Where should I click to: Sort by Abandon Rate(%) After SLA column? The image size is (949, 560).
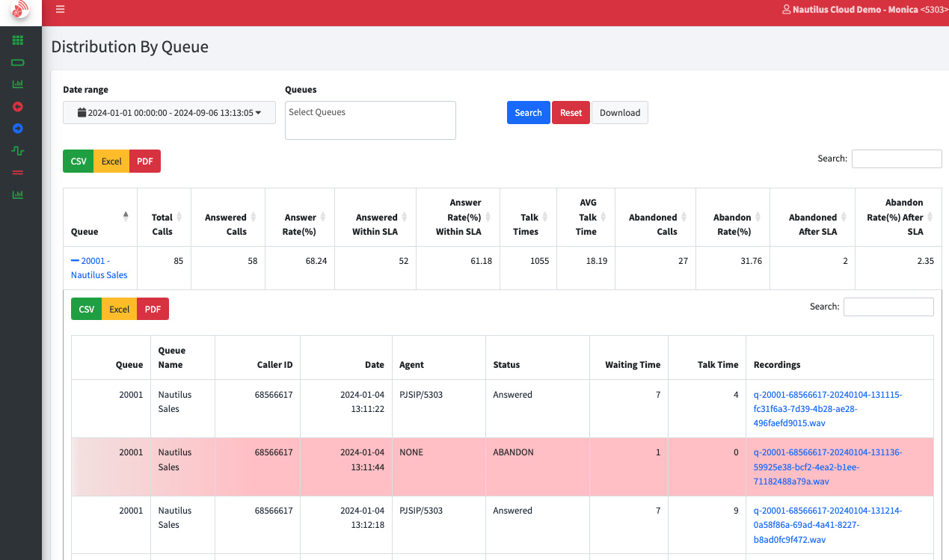pyautogui.click(x=898, y=217)
